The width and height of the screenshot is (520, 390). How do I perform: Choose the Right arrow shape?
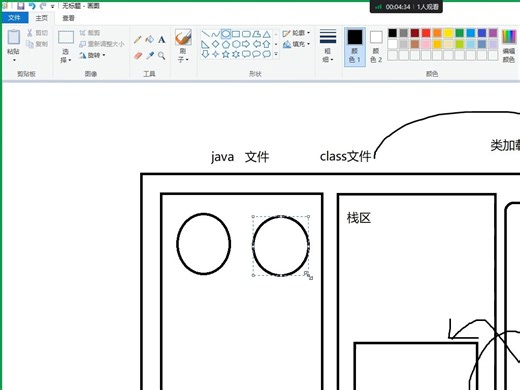tap(246, 44)
